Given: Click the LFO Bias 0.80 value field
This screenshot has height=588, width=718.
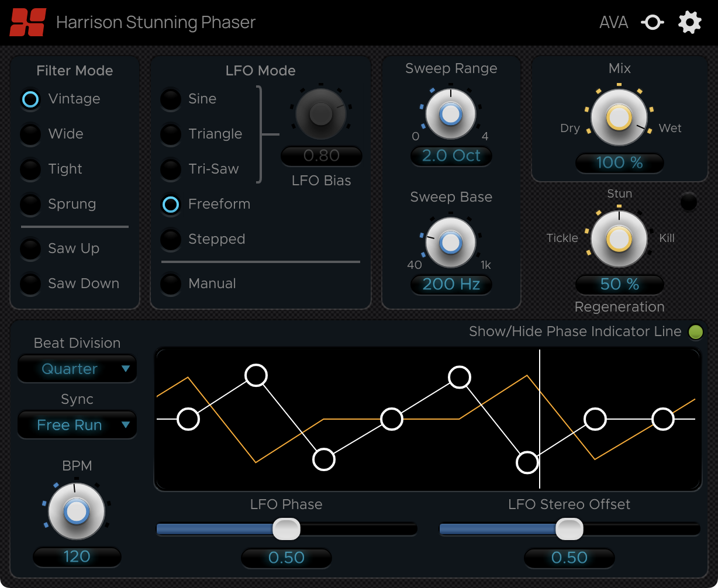Looking at the screenshot, I should pos(322,156).
